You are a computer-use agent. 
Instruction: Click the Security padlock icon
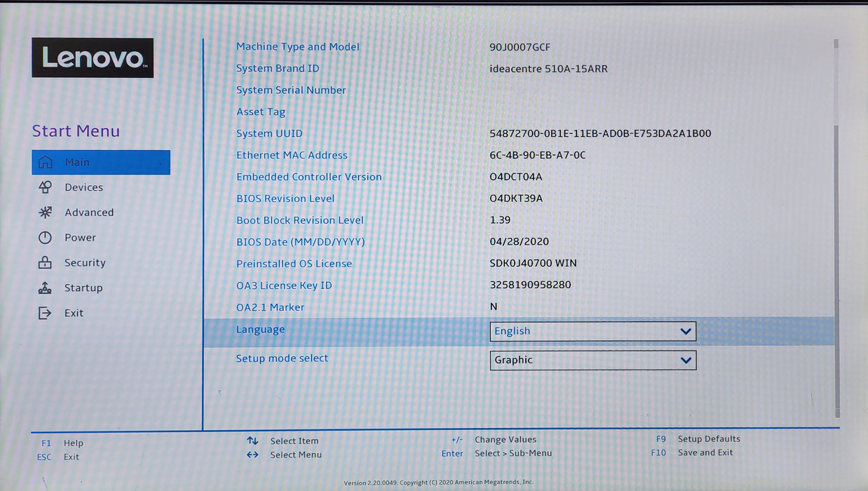pos(45,263)
